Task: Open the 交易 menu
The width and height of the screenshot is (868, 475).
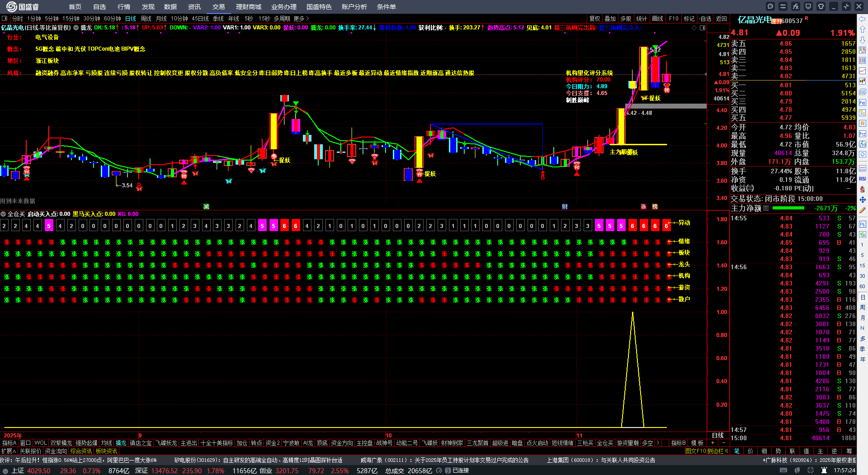Action: click(x=219, y=7)
